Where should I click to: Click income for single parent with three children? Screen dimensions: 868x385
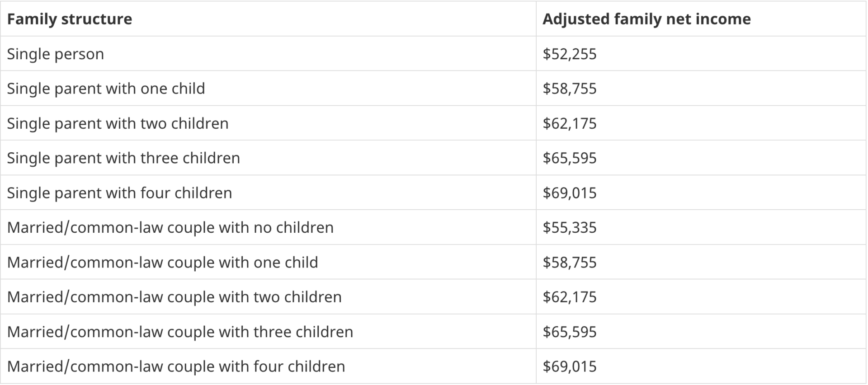tap(570, 158)
